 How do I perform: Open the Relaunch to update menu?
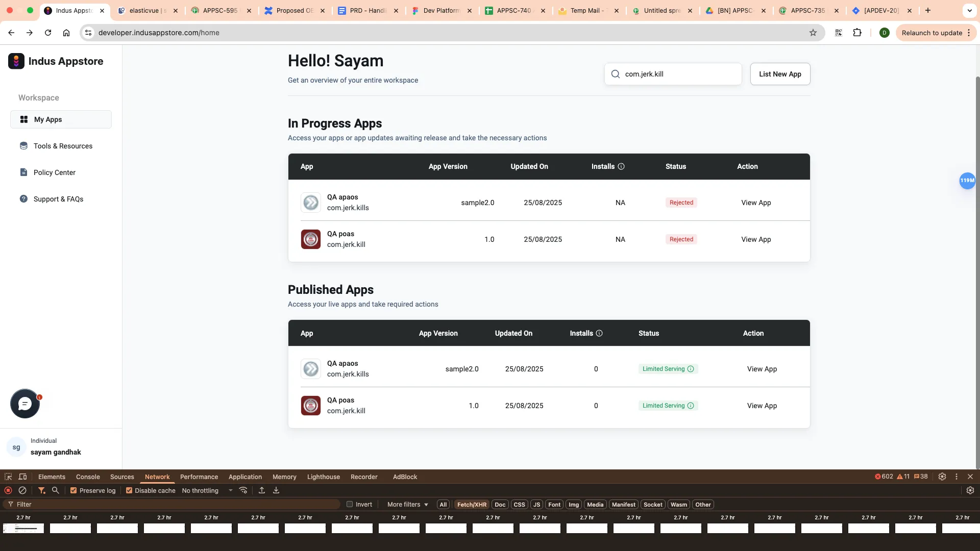tap(936, 33)
